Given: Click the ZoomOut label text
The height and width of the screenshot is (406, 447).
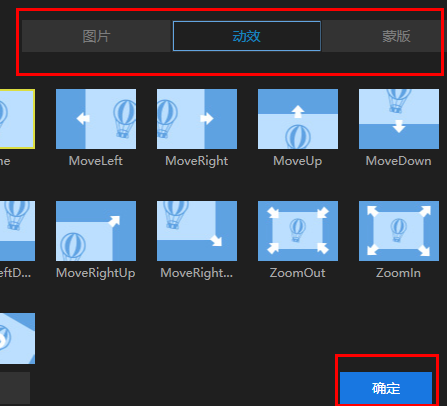Looking at the screenshot, I should pyautogui.click(x=297, y=273).
